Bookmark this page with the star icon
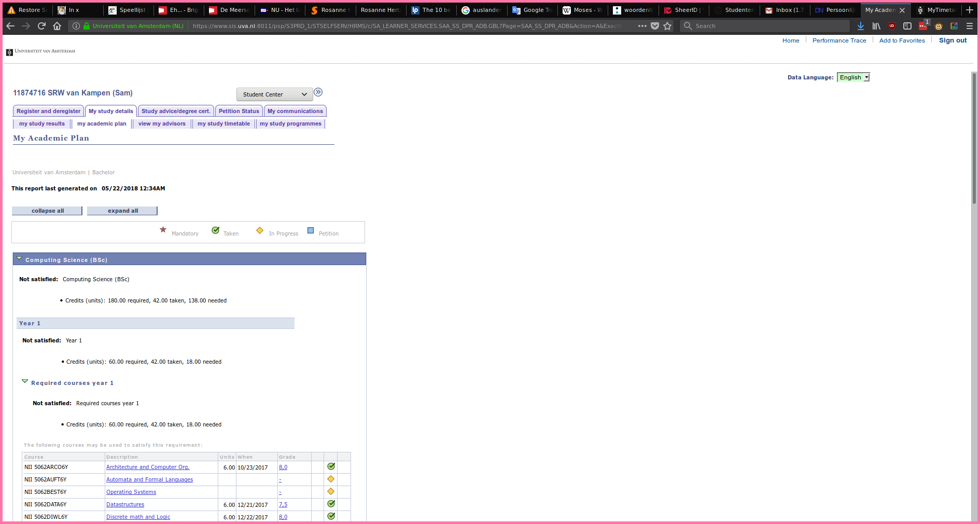Image resolution: width=980 pixels, height=524 pixels. (x=667, y=26)
